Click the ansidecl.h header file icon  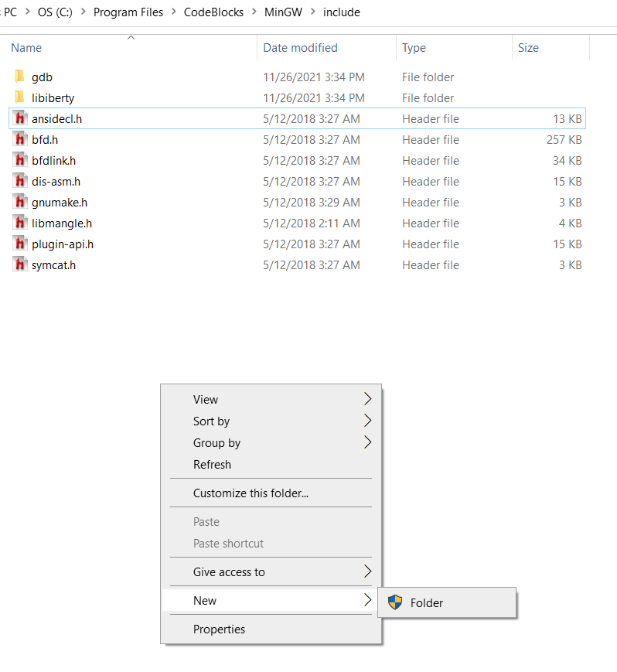[x=19, y=118]
